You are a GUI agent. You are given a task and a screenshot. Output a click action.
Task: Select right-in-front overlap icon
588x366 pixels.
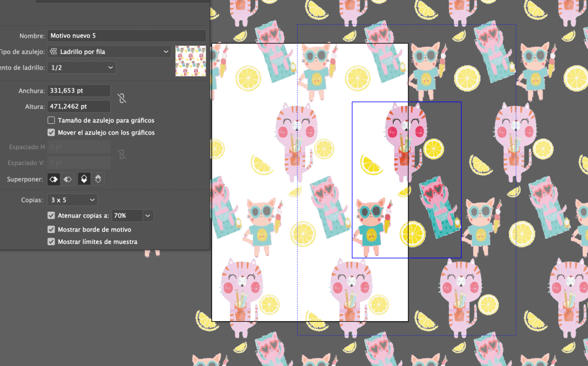68,179
